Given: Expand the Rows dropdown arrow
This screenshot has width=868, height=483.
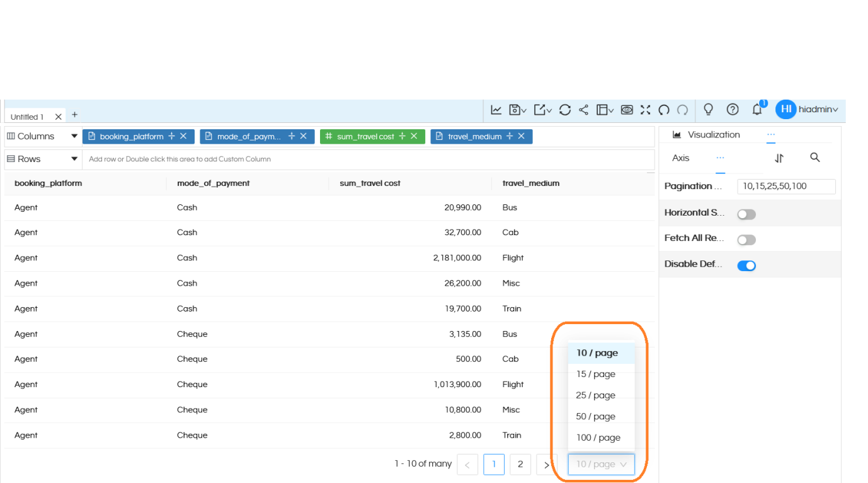Looking at the screenshot, I should tap(74, 159).
